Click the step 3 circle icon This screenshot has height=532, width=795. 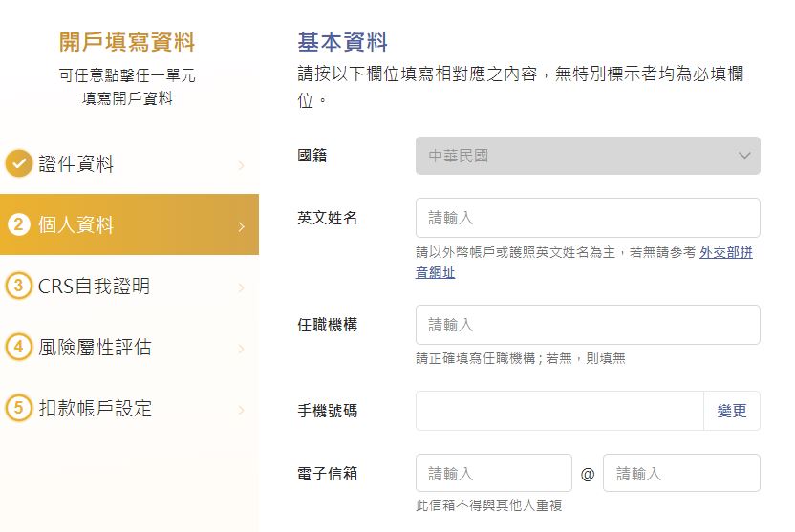(x=19, y=287)
